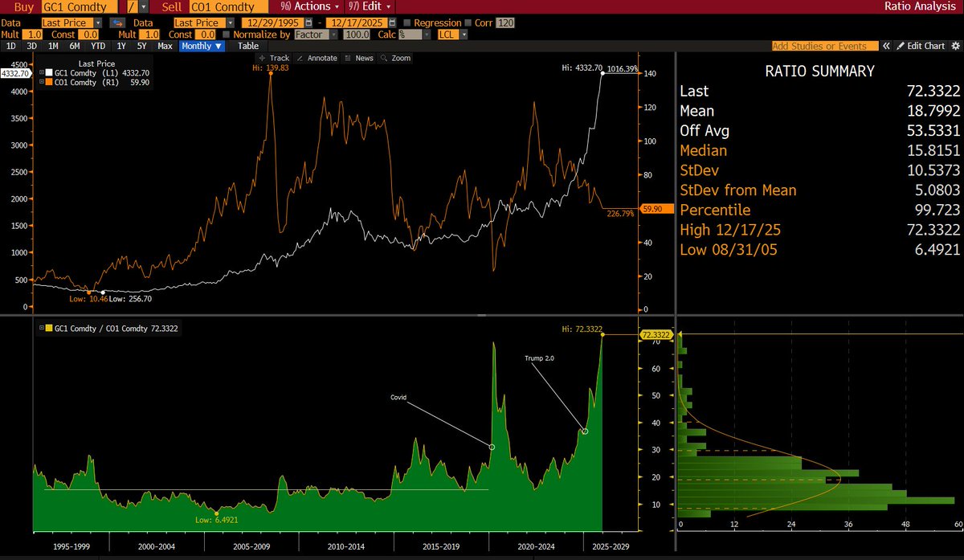
Task: Select the YTD range tab
Action: pos(97,46)
